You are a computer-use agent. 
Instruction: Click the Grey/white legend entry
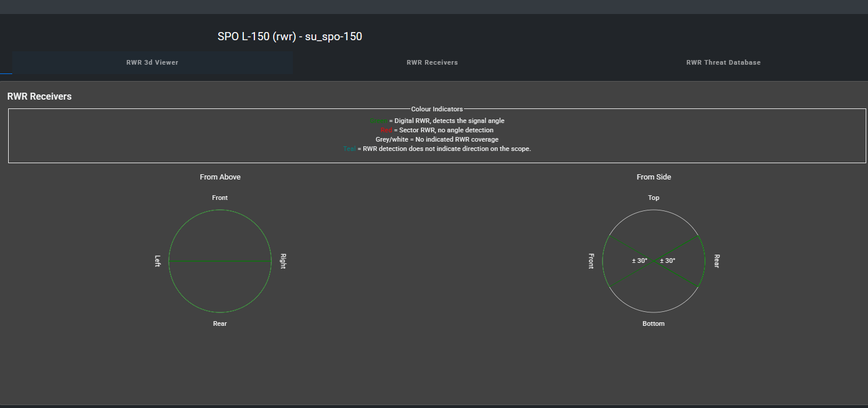pos(437,139)
